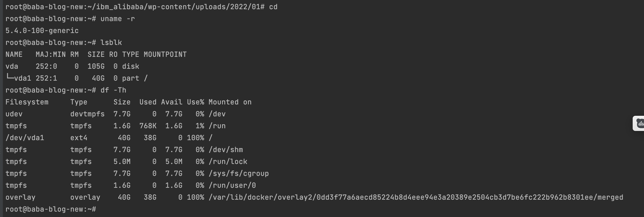Viewport: 644px width, 217px height.
Task: Click the /dev/vda1 filesystem entry
Action: click(25, 138)
